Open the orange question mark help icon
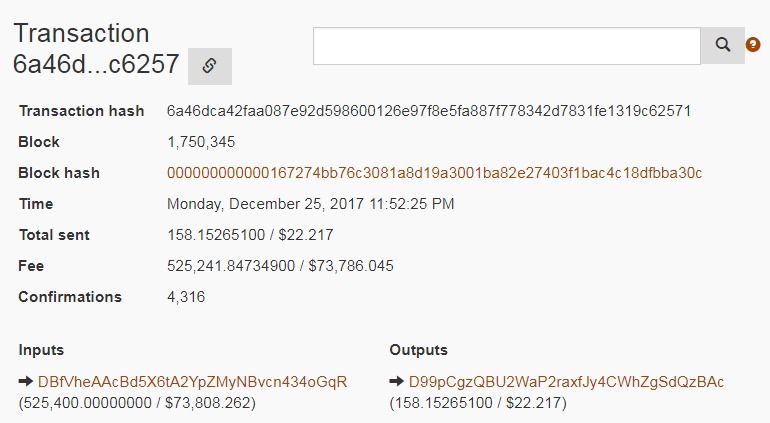Screen dimensions: 770x423 753,45
